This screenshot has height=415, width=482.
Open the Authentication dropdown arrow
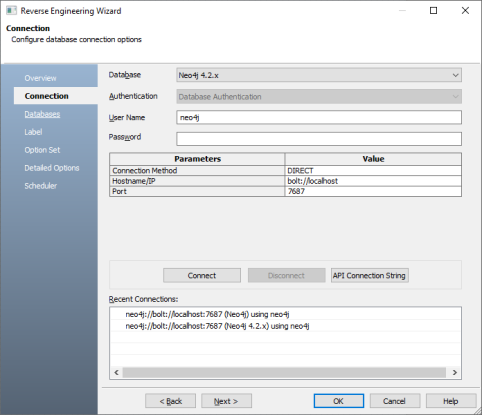[x=455, y=97]
